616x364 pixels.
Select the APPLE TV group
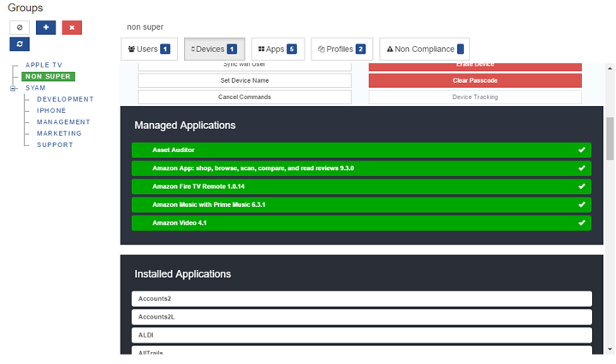point(44,65)
